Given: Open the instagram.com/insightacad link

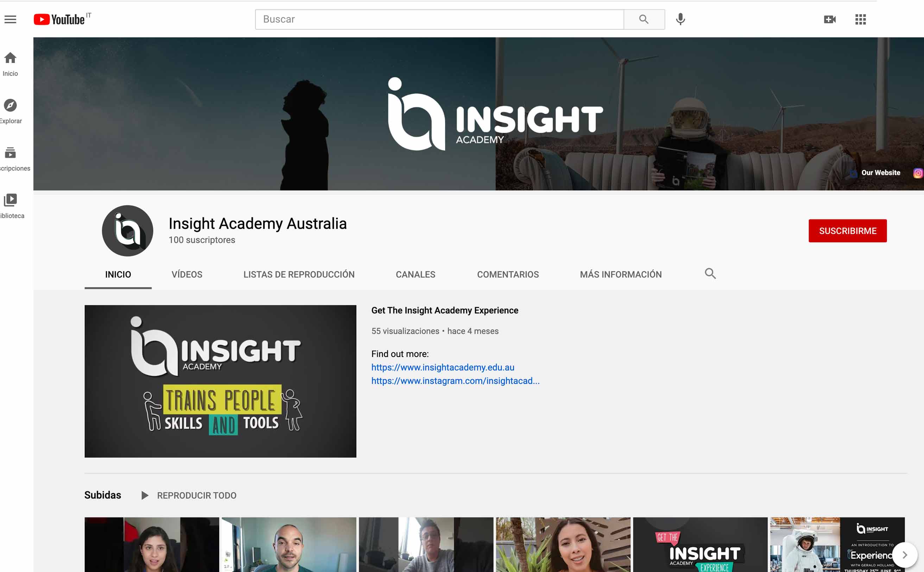Looking at the screenshot, I should [455, 381].
